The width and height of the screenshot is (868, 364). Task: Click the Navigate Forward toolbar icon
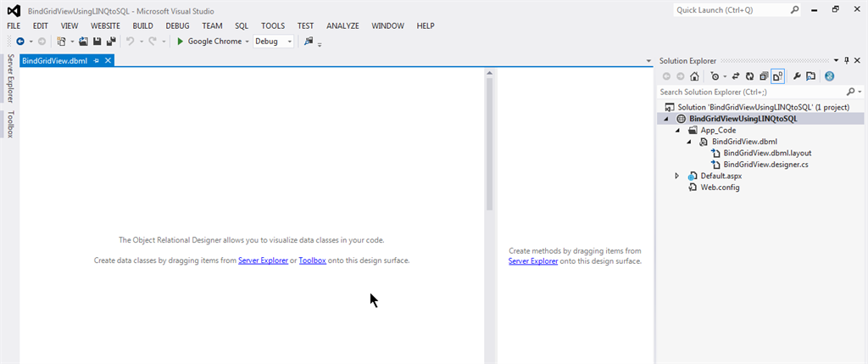(x=42, y=41)
